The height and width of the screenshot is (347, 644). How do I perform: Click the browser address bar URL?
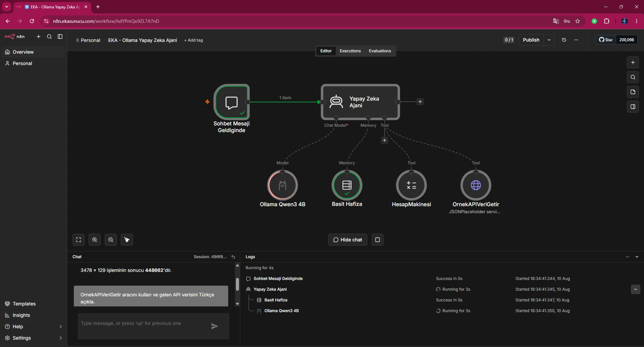point(106,21)
